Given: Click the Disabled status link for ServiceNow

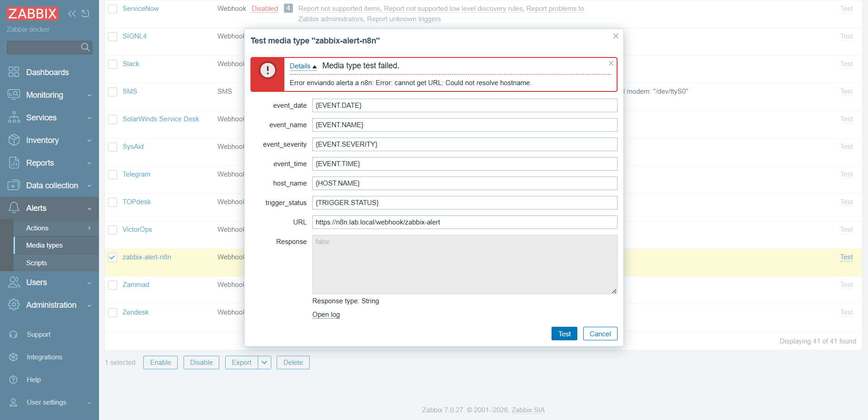Looking at the screenshot, I should point(265,9).
